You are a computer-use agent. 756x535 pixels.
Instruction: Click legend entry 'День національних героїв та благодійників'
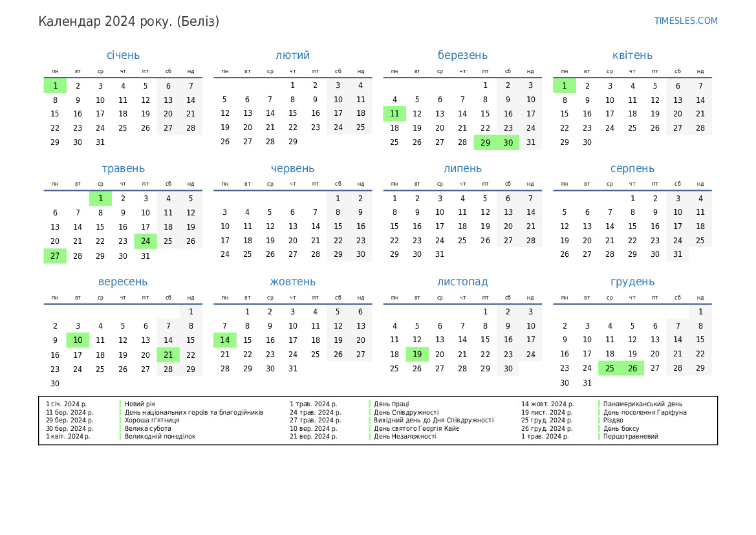pyautogui.click(x=194, y=413)
